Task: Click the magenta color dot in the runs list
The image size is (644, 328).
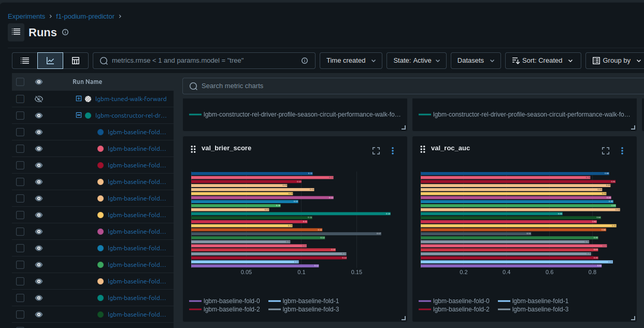Action: [x=101, y=232]
